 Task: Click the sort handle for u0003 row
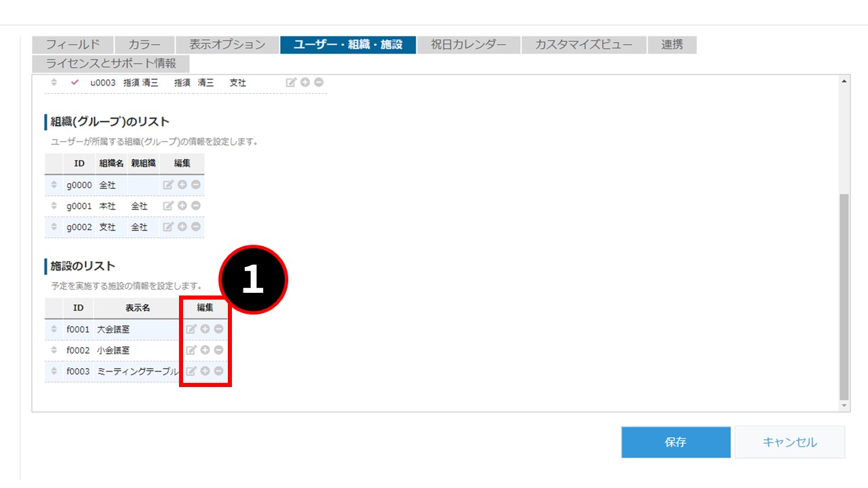[54, 82]
